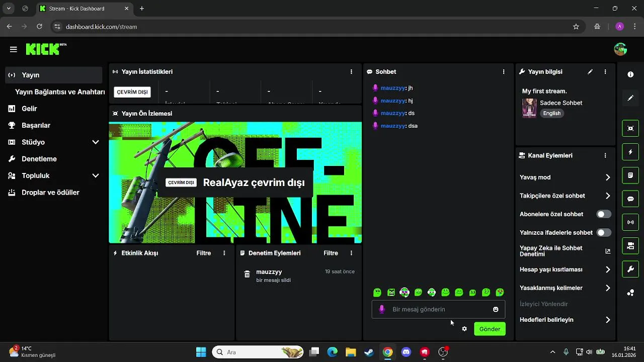
Task: Toggle the chat bubble widget icon in the right sidebar
Action: tap(630, 199)
